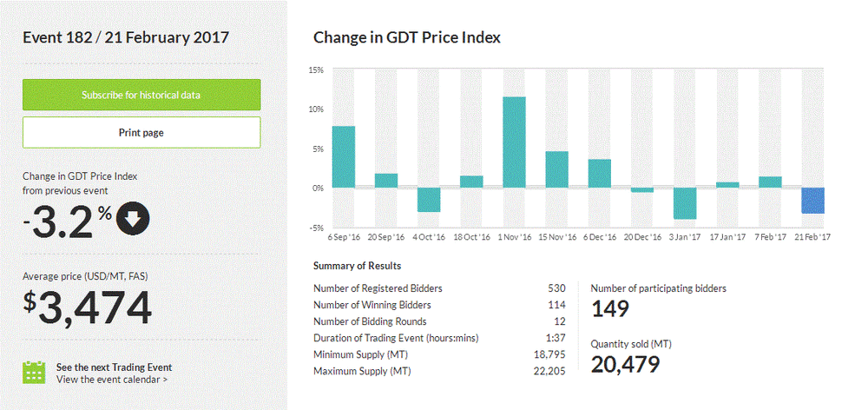Click the small 20 Dec '16 bar
This screenshot has width=868, height=410.
(642, 190)
